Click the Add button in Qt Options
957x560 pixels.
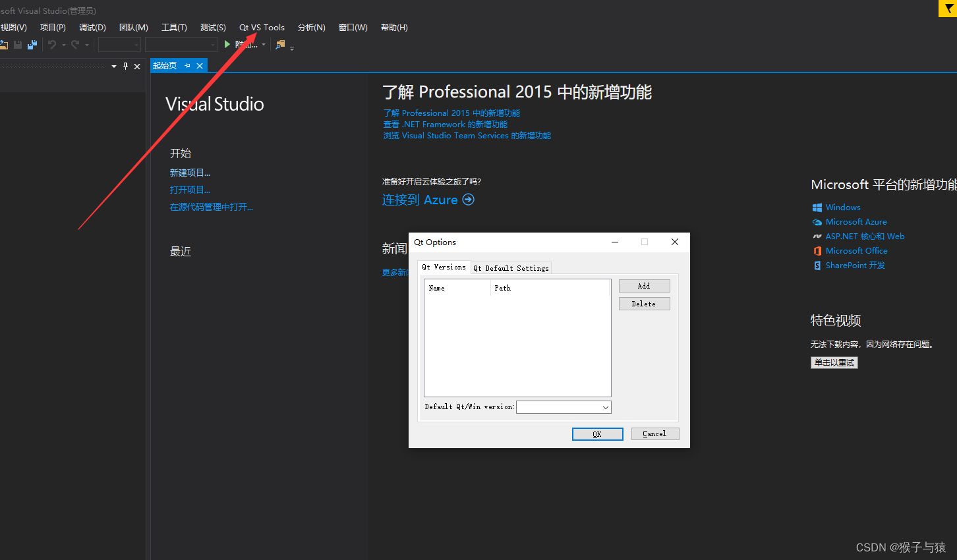(644, 285)
